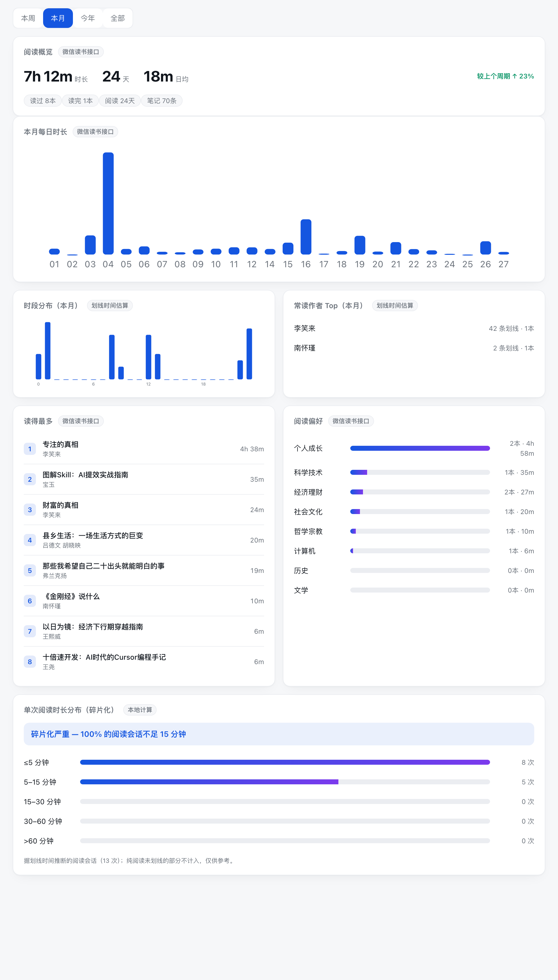This screenshot has width=558, height=980.
Task: Show the 全部 time range
Action: pos(118,18)
